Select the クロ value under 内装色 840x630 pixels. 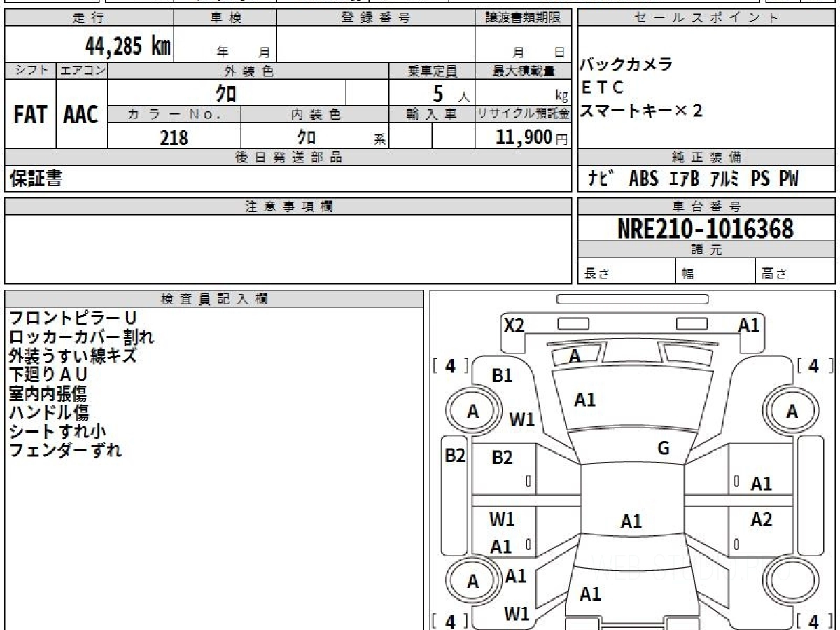[307, 136]
